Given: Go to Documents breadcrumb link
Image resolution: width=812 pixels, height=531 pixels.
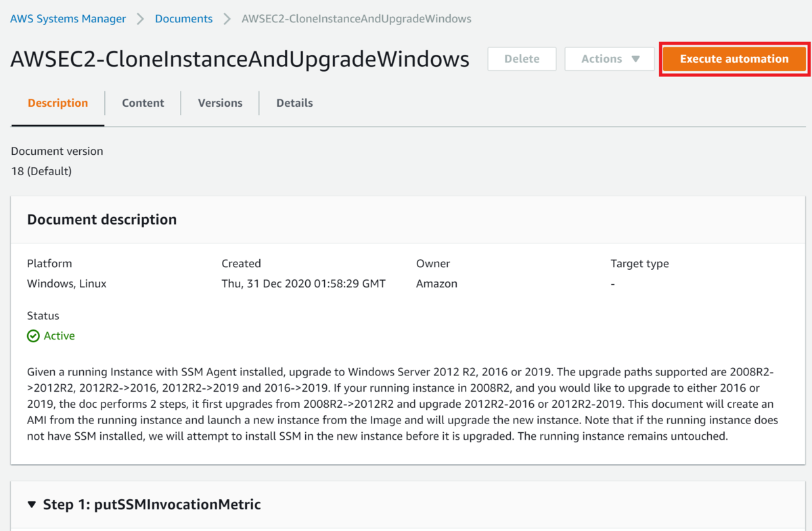Looking at the screenshot, I should [183, 19].
